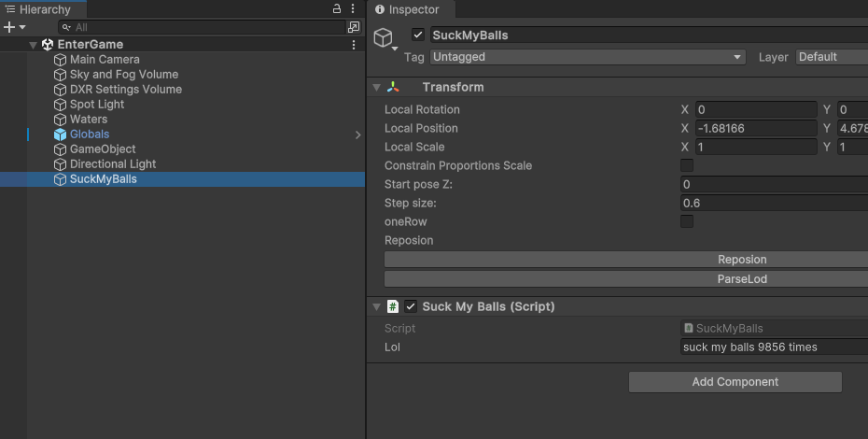Viewport: 868px width, 439px height.
Task: Click the green script hash icon
Action: (x=393, y=306)
